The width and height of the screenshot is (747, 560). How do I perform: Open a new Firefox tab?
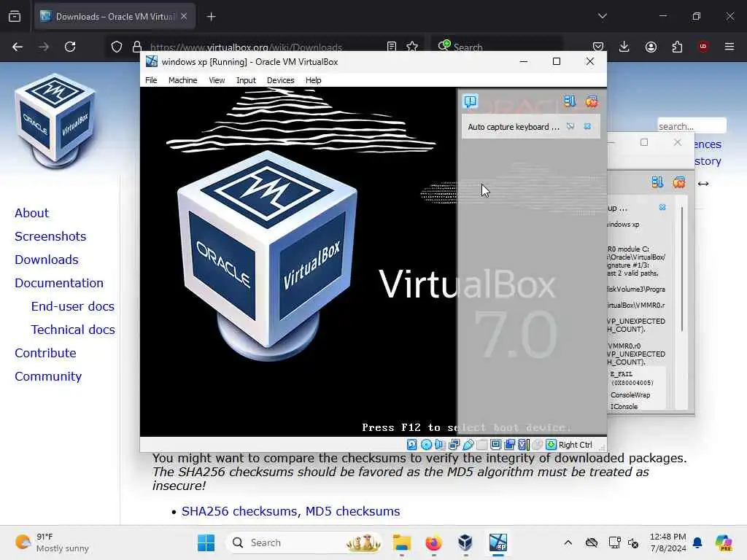(211, 17)
